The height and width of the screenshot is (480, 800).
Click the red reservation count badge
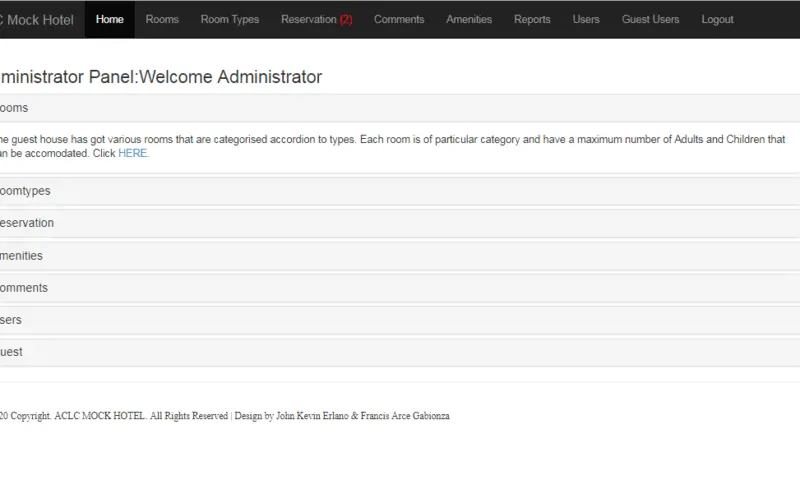pyautogui.click(x=346, y=19)
